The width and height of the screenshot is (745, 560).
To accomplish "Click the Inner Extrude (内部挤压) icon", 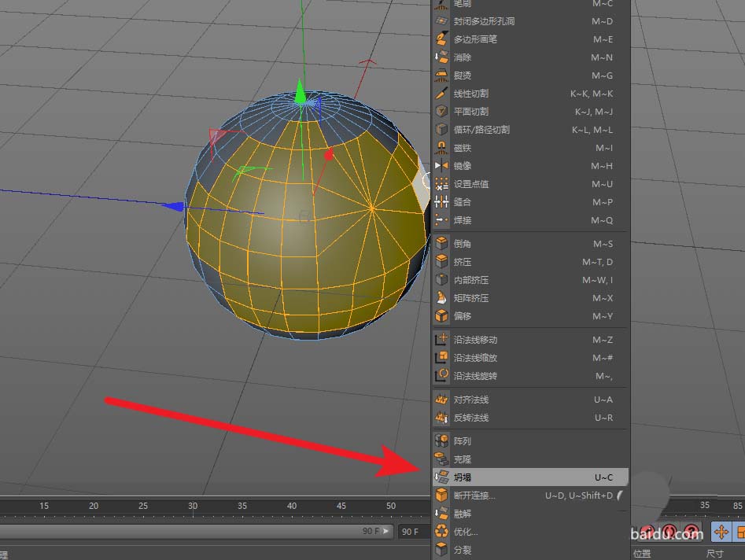I will tap(442, 280).
